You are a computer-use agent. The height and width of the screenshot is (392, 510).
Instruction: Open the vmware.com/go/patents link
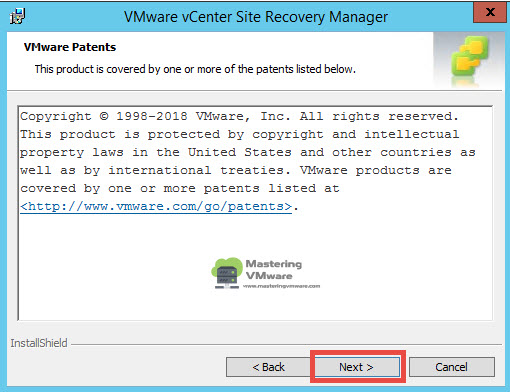[156, 206]
